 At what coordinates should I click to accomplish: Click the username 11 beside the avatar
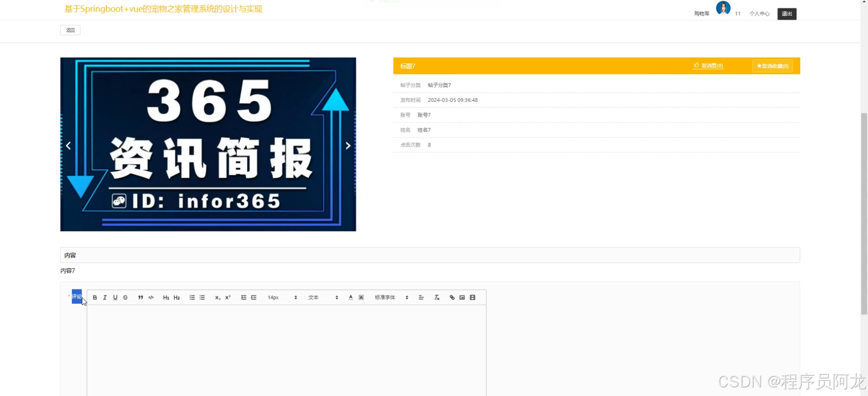tap(737, 14)
